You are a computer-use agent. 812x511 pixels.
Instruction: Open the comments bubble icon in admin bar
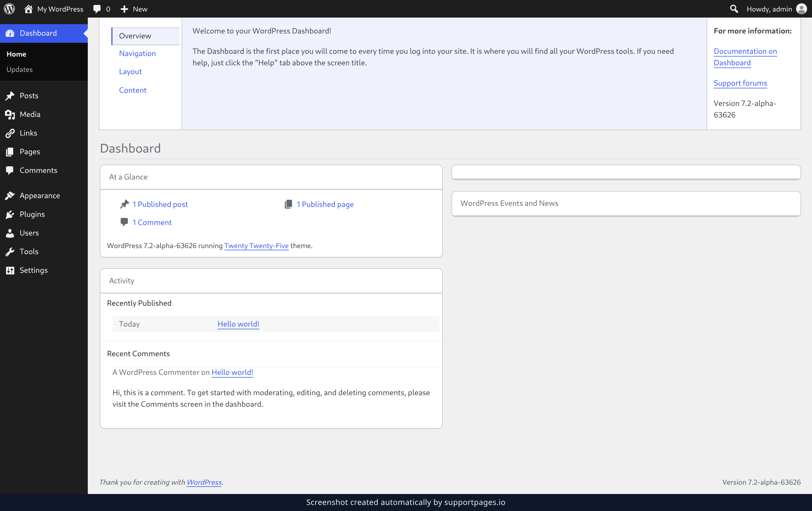(97, 9)
